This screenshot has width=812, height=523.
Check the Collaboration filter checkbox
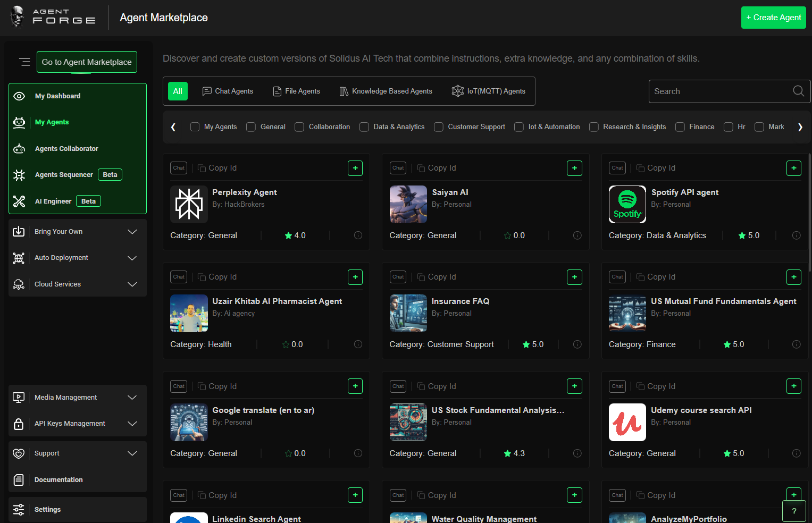(299, 127)
